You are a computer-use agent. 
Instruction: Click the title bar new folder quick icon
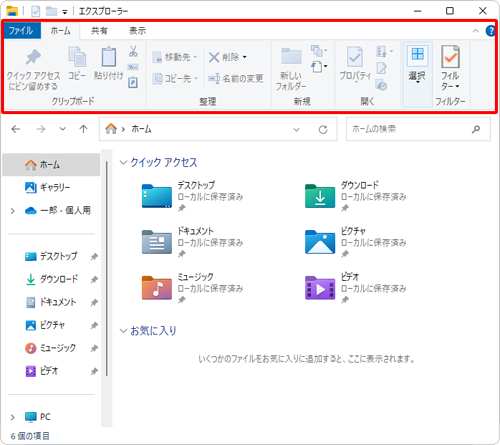pyautogui.click(x=51, y=11)
